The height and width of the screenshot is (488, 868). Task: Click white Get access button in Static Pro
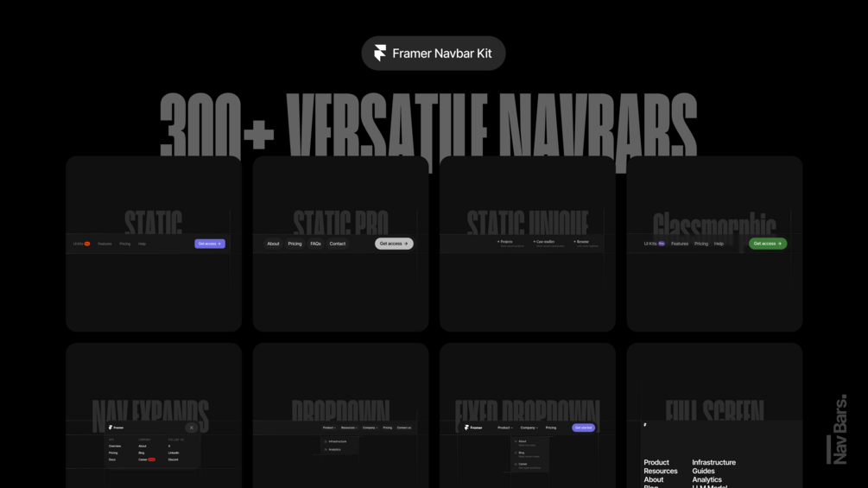394,244
